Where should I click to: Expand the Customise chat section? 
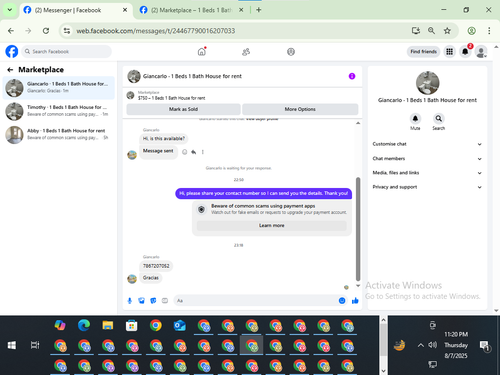(427, 144)
